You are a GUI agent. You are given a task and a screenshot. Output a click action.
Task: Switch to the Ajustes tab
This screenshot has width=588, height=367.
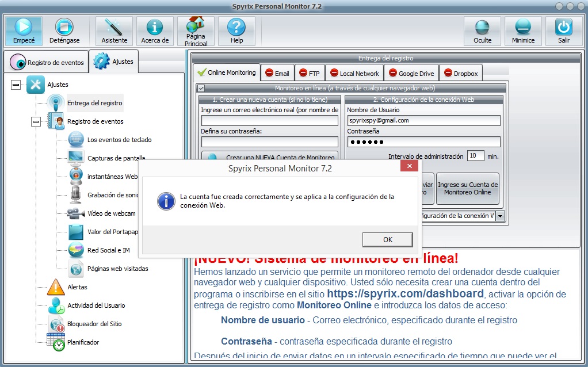(113, 61)
